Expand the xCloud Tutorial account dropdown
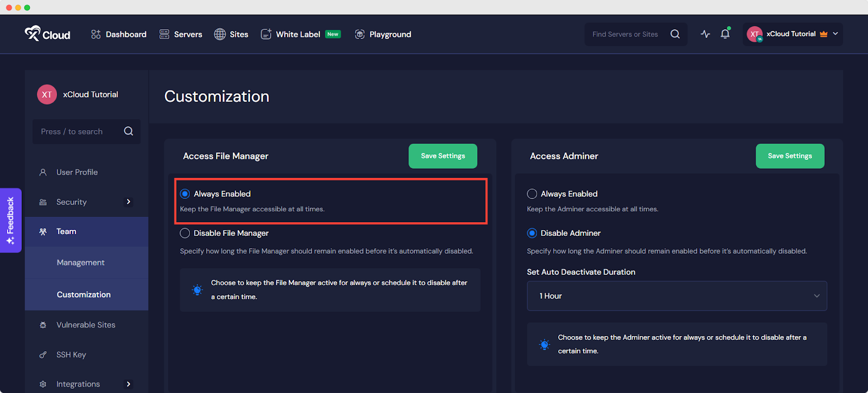Screen dimensions: 868x393 tap(835, 34)
